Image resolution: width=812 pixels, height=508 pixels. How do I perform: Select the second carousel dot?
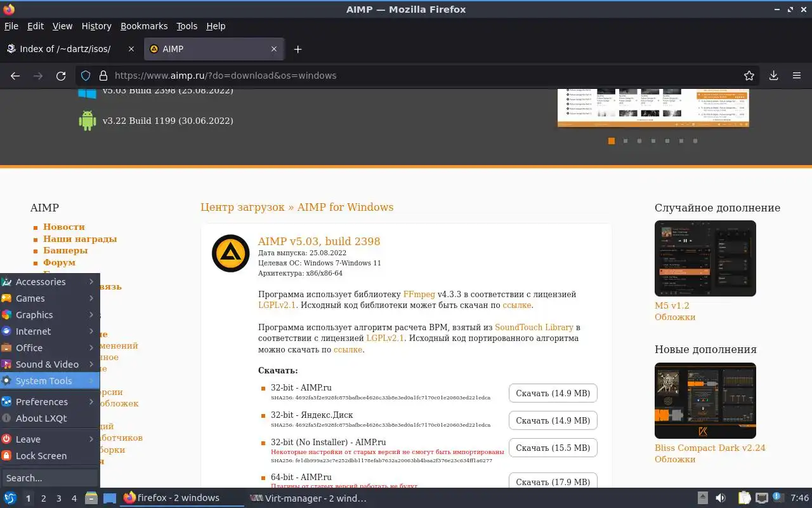click(625, 141)
